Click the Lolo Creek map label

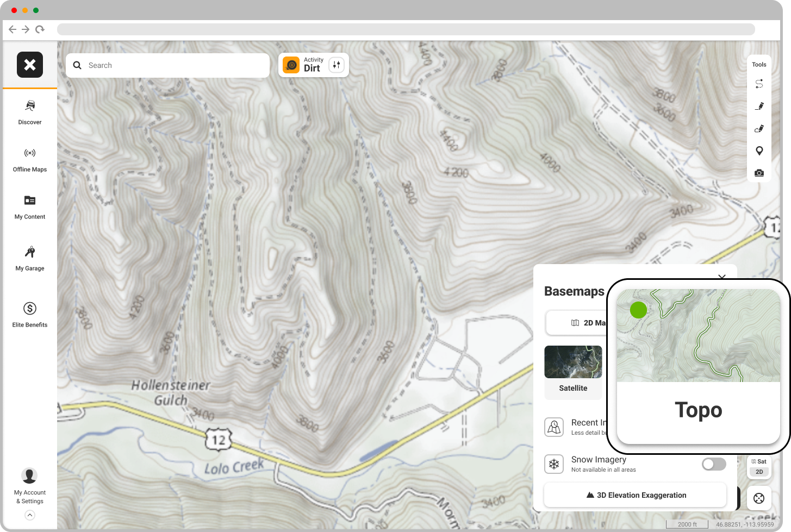pos(234,466)
